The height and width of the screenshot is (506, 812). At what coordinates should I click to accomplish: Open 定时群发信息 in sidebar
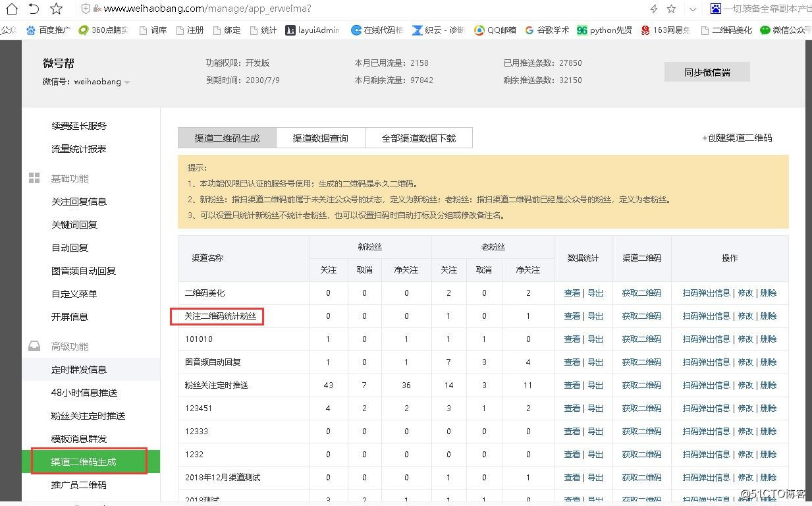coord(79,370)
